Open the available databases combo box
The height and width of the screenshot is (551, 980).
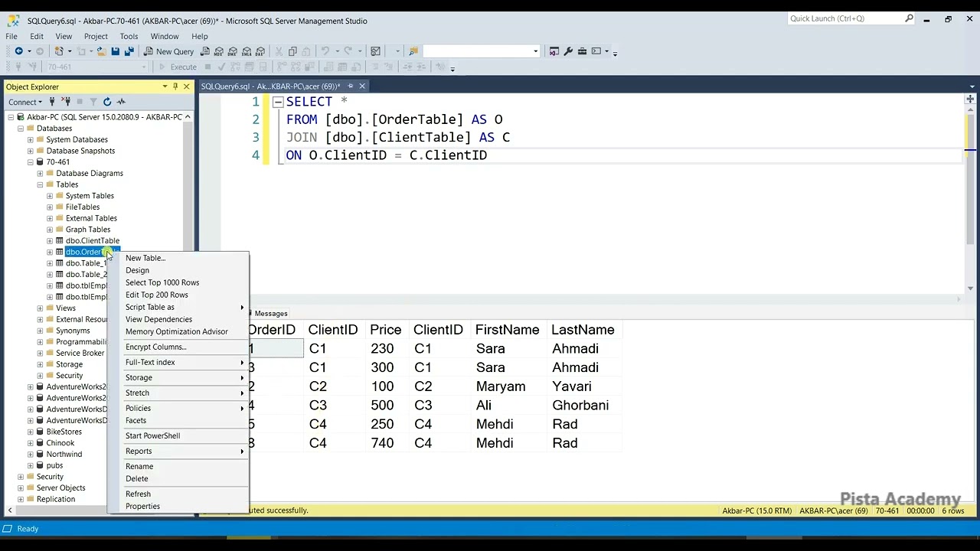click(96, 67)
